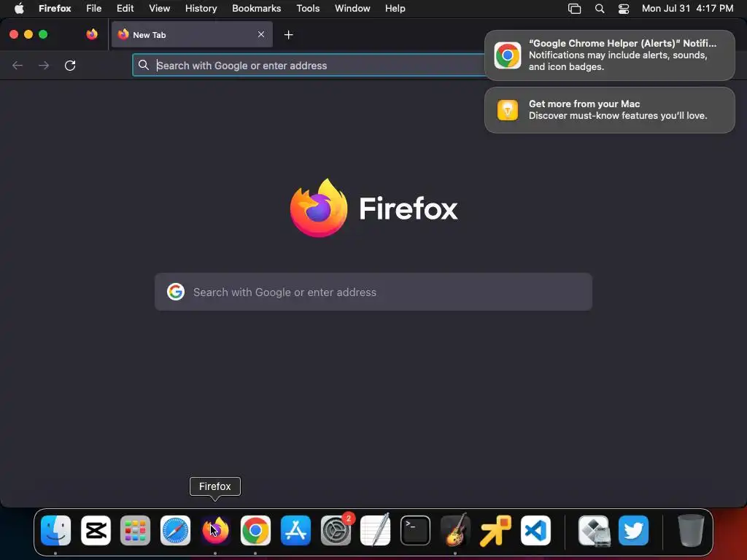The height and width of the screenshot is (560, 747).
Task: Click the date and time in menu bar
Action: point(687,8)
